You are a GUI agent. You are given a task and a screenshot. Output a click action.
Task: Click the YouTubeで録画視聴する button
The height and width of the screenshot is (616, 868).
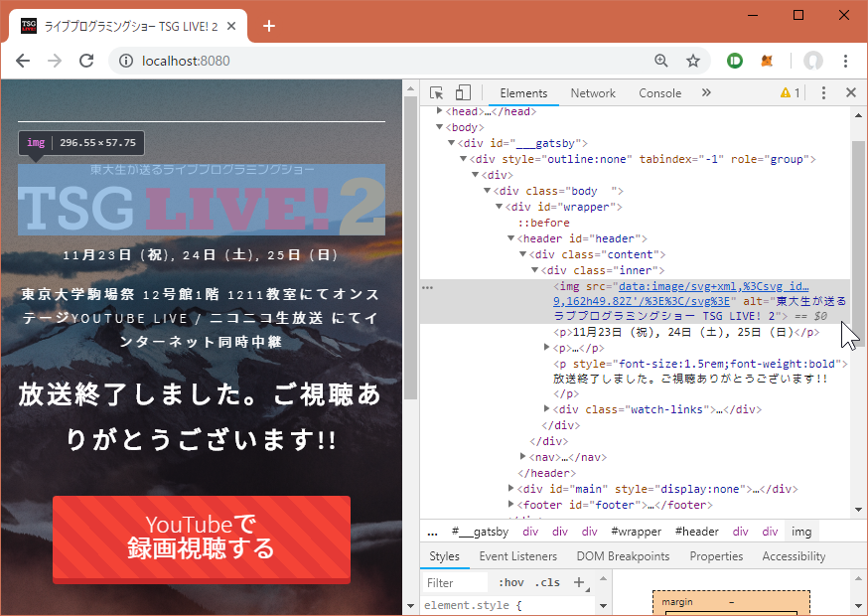click(202, 538)
